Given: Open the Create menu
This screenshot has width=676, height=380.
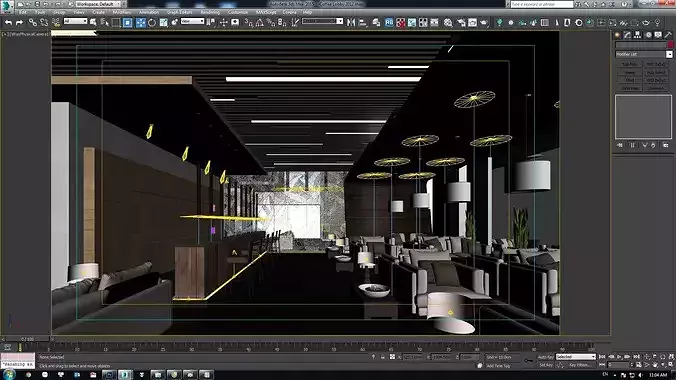Looking at the screenshot, I should tap(99, 13).
